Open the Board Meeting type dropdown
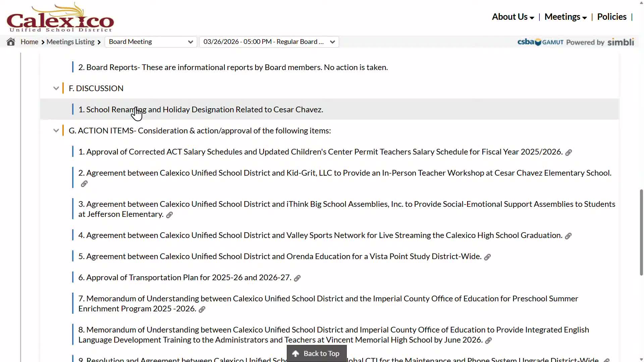 tap(151, 42)
